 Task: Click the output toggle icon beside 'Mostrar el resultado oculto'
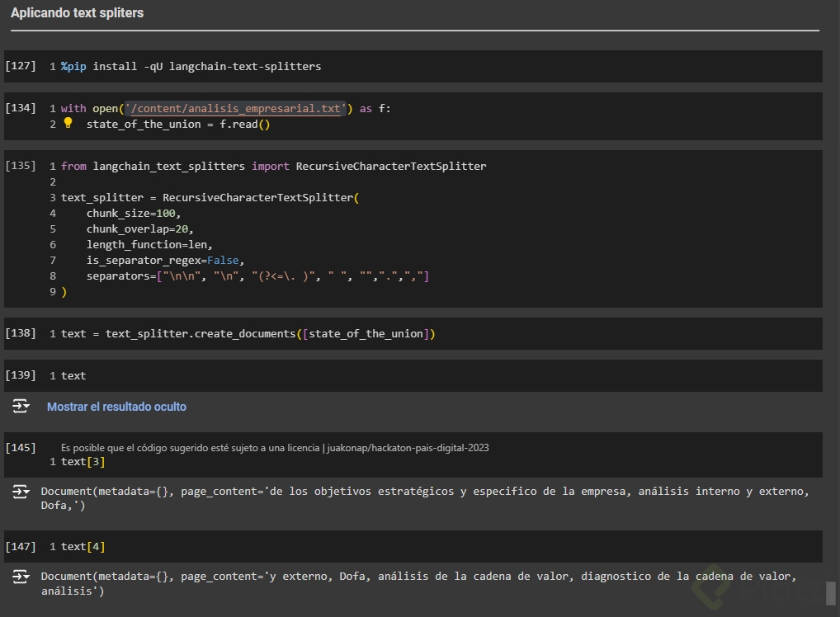click(x=21, y=406)
